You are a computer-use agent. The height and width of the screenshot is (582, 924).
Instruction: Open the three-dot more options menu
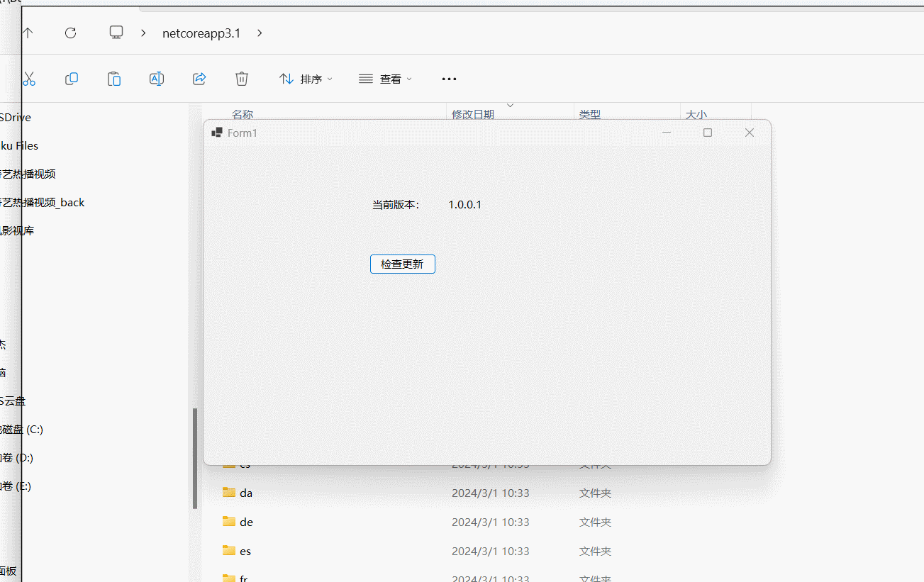click(x=449, y=79)
